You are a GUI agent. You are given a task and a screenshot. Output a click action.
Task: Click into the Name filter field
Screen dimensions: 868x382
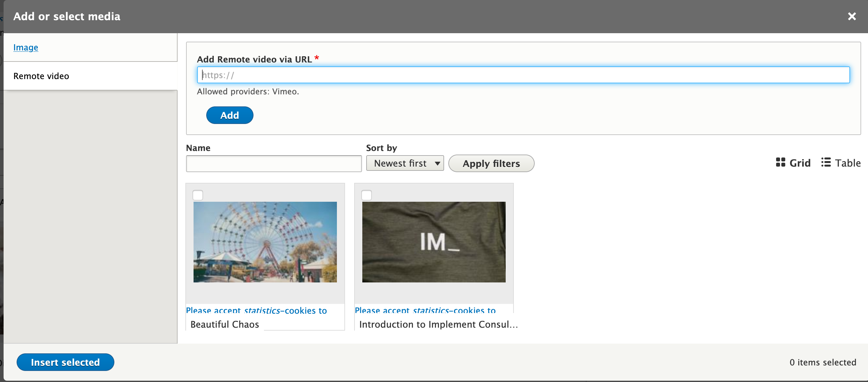coord(274,164)
